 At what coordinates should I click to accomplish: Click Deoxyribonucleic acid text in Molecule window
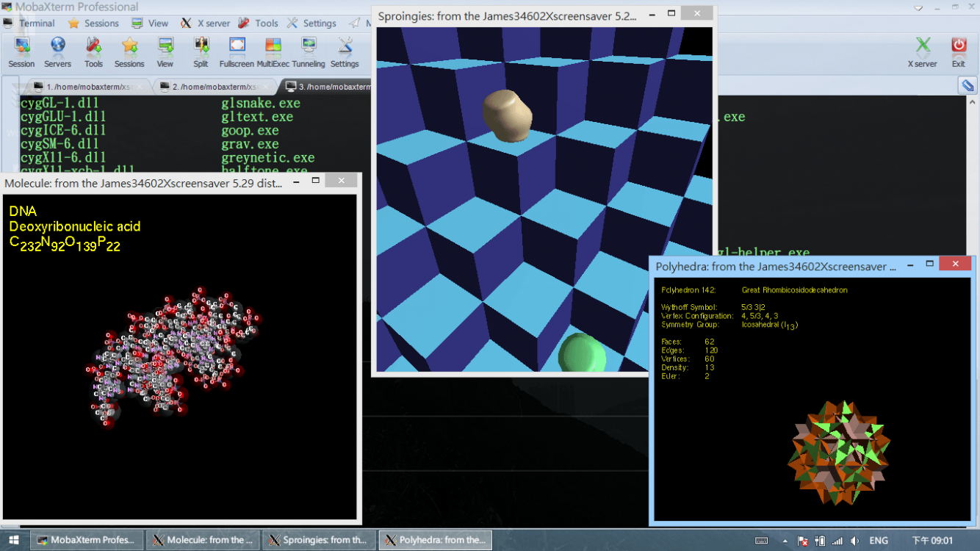click(75, 226)
